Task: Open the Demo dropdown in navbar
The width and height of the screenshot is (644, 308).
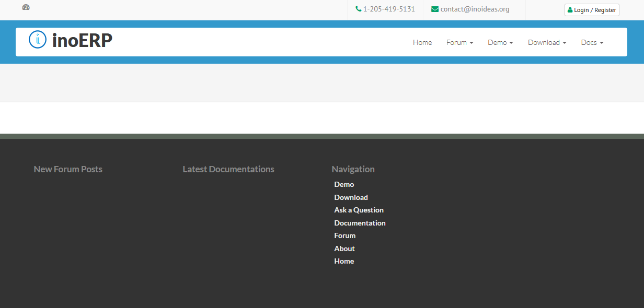Action: coord(500,42)
